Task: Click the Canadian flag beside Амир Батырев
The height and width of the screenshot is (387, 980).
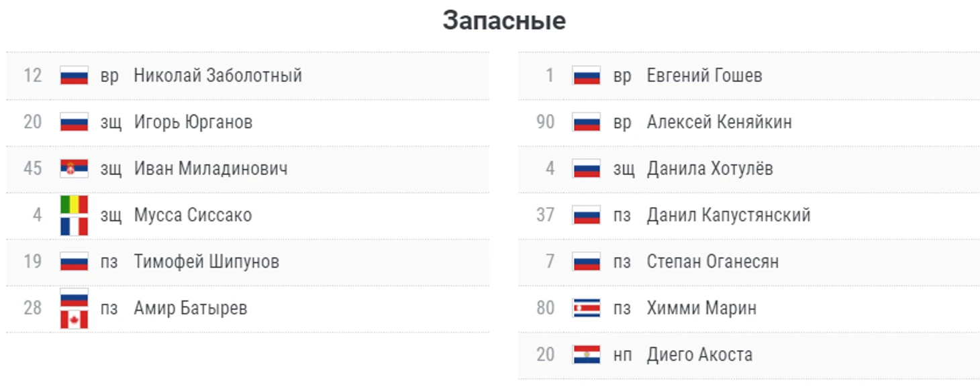Action: (x=74, y=319)
